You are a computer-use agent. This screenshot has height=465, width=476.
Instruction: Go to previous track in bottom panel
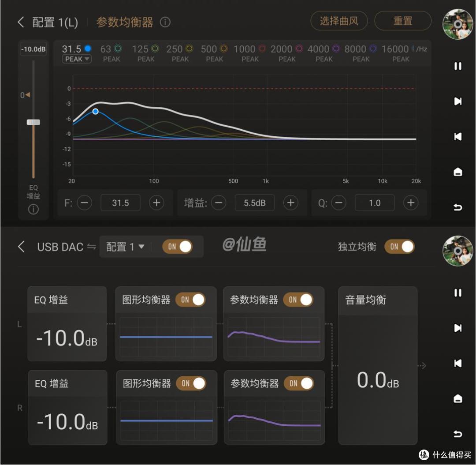point(457,363)
